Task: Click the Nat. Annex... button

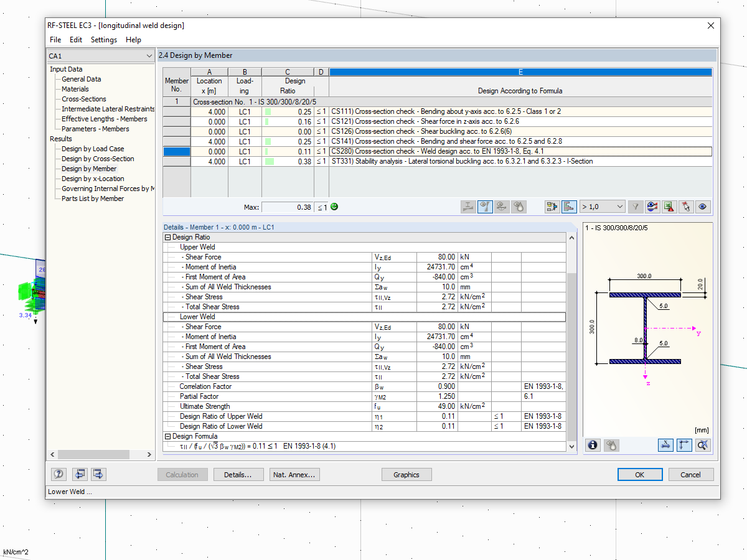Action: coord(294,475)
